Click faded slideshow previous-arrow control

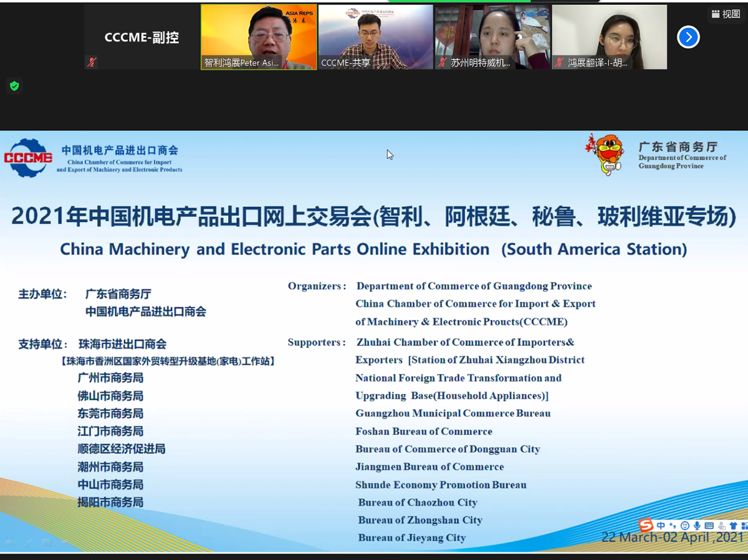(9, 542)
